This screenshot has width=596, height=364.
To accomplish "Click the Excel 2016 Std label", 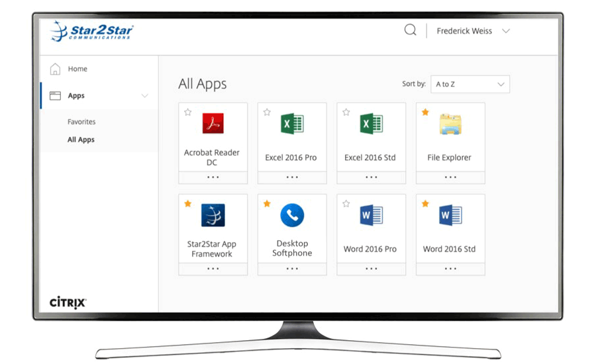I will tap(370, 158).
